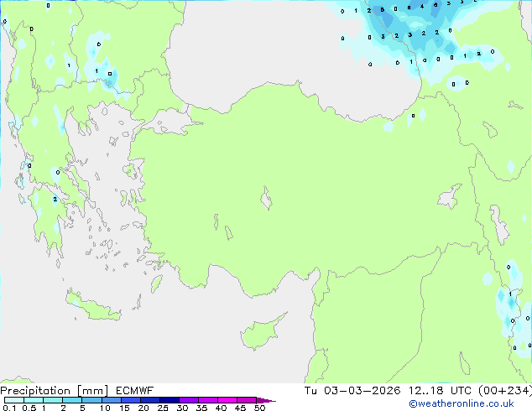The image size is (532, 411).
Task: Click the '35' legend scale label
Action: (x=201, y=408)
